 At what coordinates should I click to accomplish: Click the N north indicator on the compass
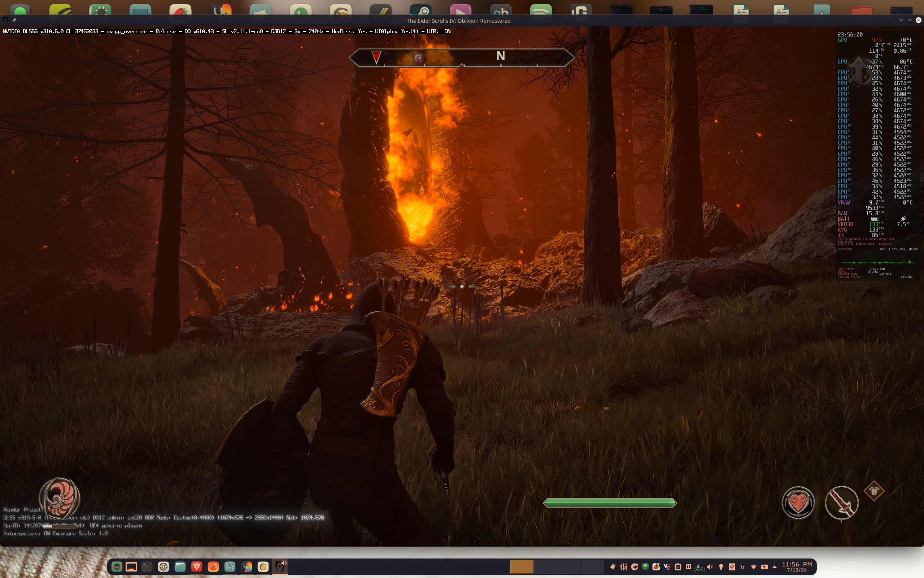pyautogui.click(x=501, y=56)
